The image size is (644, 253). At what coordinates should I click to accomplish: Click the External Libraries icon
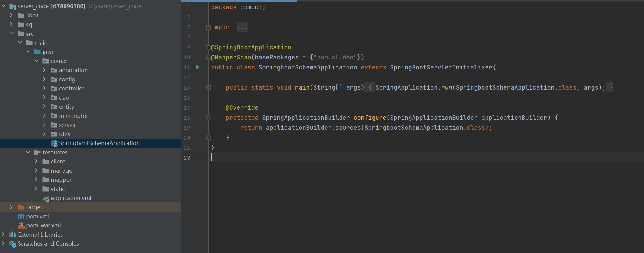(13, 234)
